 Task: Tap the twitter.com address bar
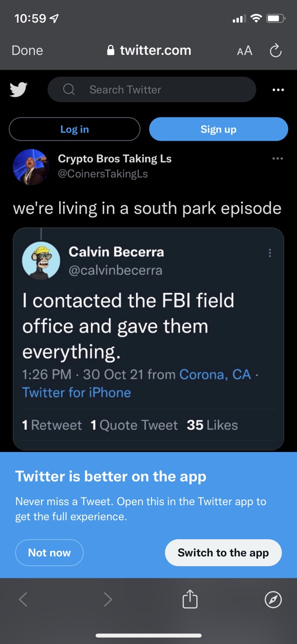tap(149, 50)
